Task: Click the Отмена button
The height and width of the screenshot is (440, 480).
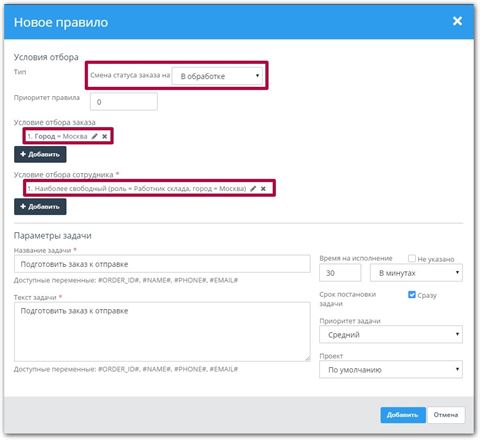Action: point(446,415)
